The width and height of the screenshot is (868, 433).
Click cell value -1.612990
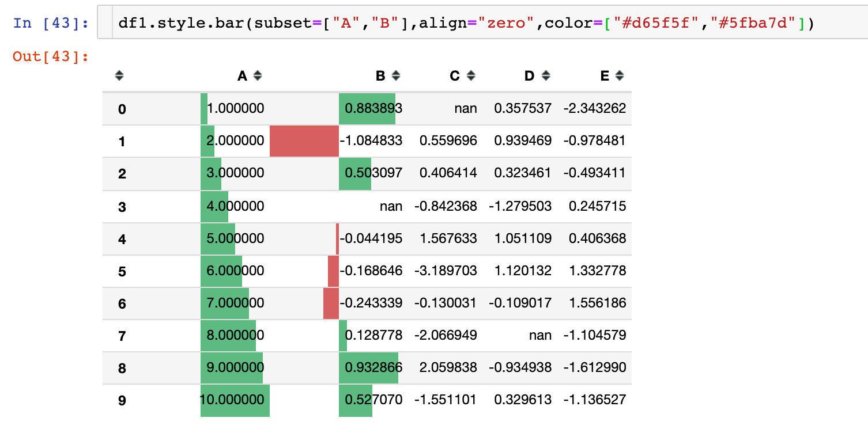pos(595,367)
